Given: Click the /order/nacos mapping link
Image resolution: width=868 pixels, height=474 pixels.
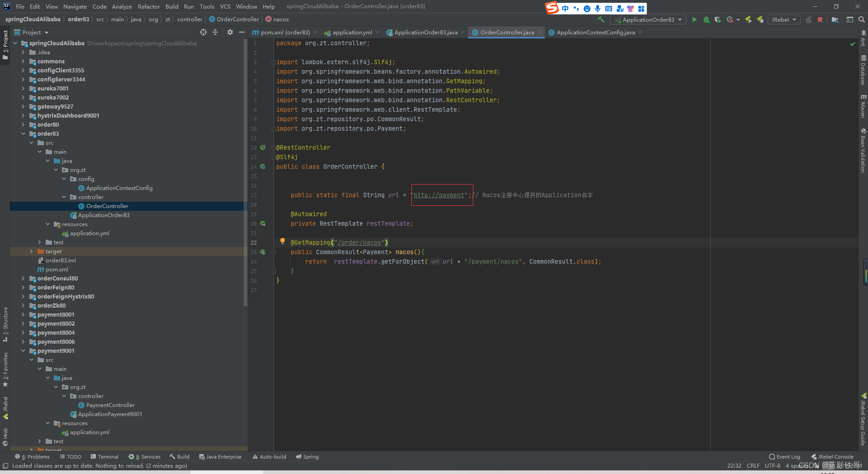Looking at the screenshot, I should pyautogui.click(x=359, y=242).
